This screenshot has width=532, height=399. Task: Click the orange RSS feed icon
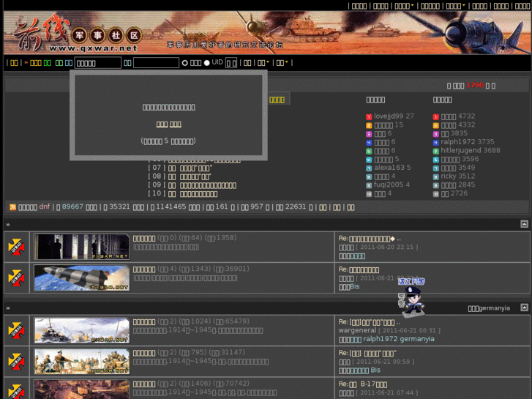coord(12,207)
